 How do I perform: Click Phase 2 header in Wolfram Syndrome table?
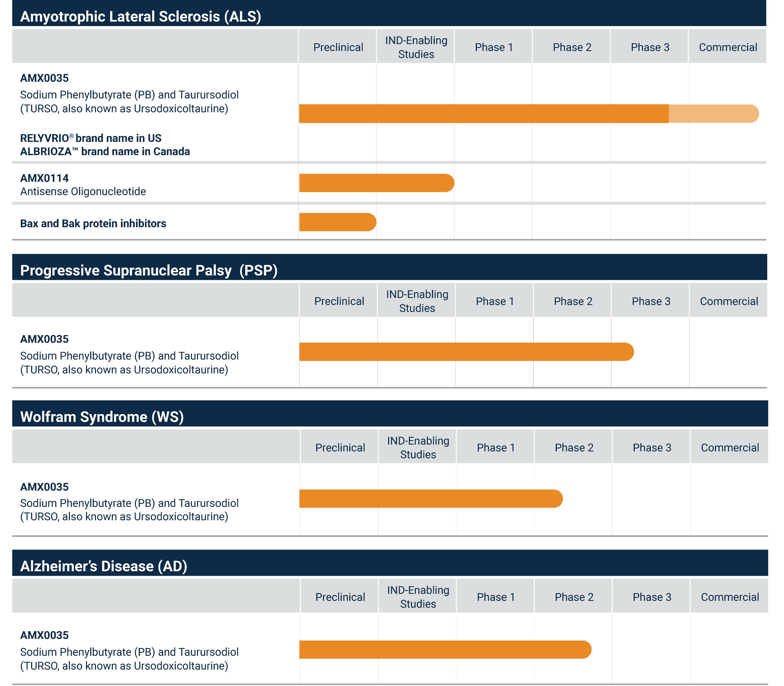point(574,447)
